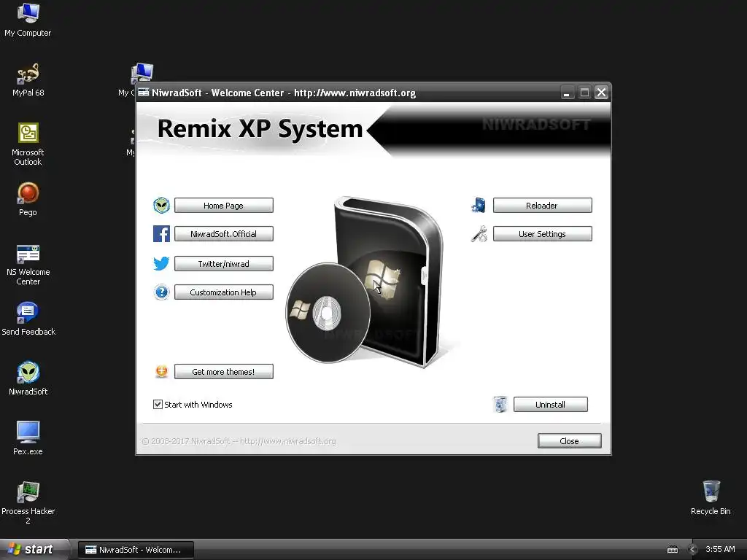Screen dimensions: 747x560
Task: Click the Uninstall button
Action: point(551,404)
